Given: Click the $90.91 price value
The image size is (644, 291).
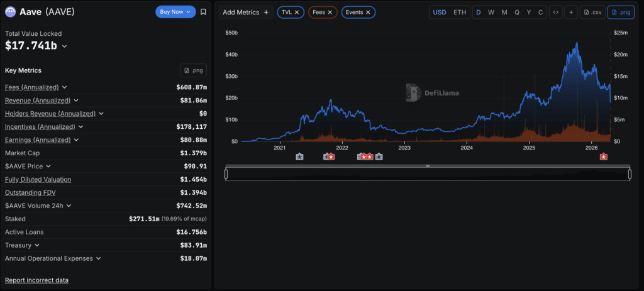Looking at the screenshot, I should pos(196,166).
